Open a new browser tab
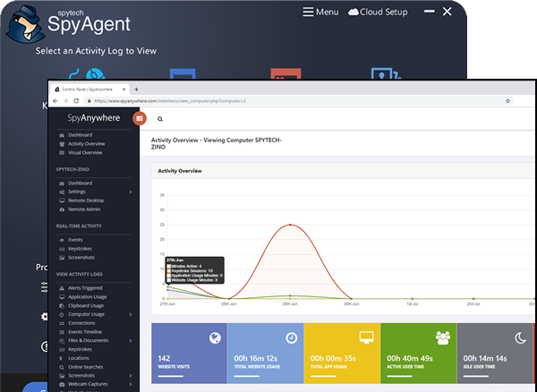The height and width of the screenshot is (392, 537). pos(136,89)
